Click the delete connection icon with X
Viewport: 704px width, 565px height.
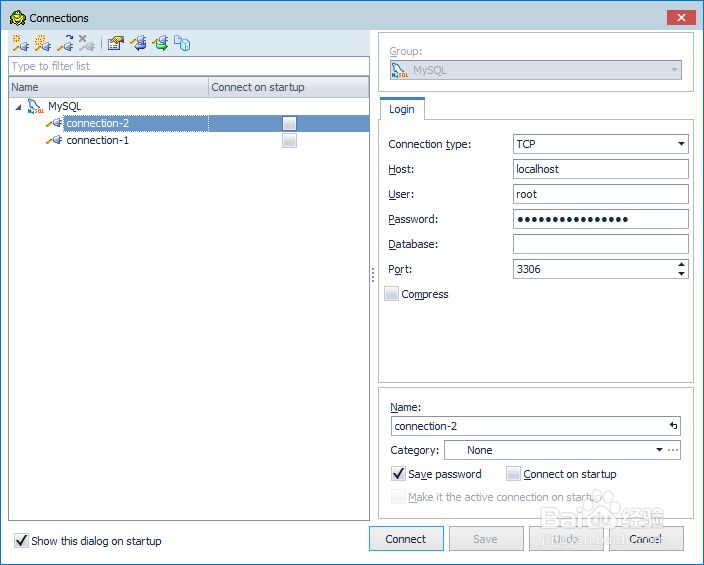click(87, 43)
